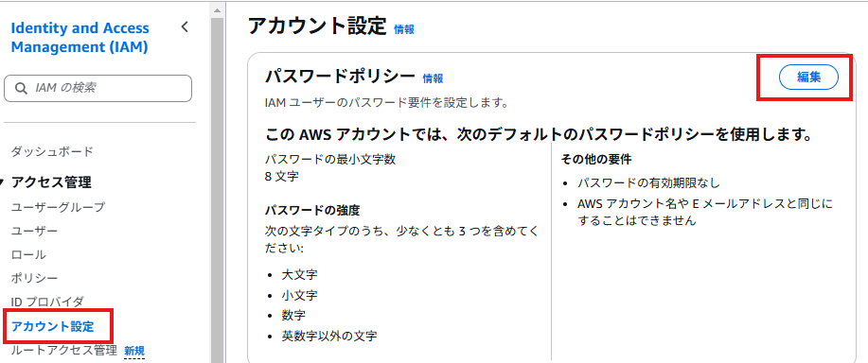
Task: Open ルートアクセス管理 page
Action: tap(63, 350)
